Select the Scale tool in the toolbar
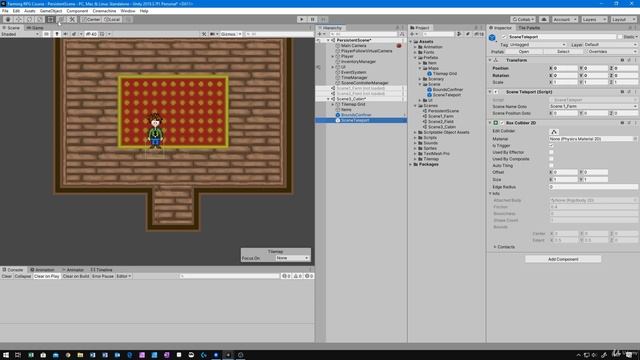 click(40, 19)
